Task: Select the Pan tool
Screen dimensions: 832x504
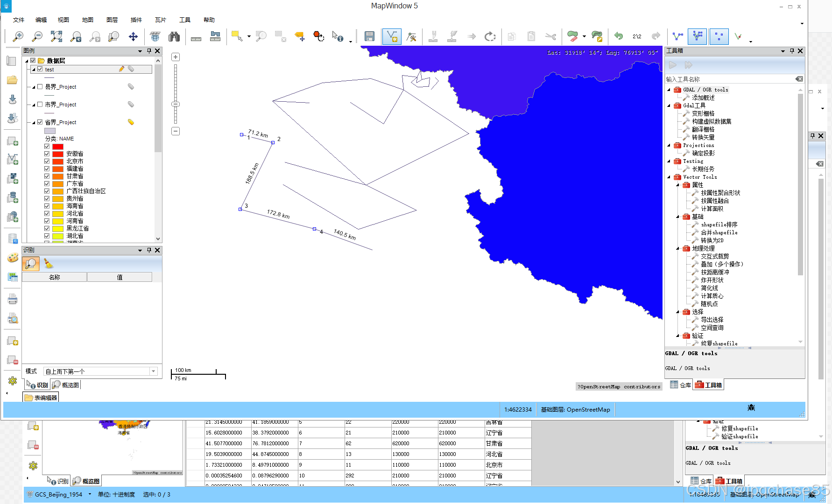Action: point(133,36)
